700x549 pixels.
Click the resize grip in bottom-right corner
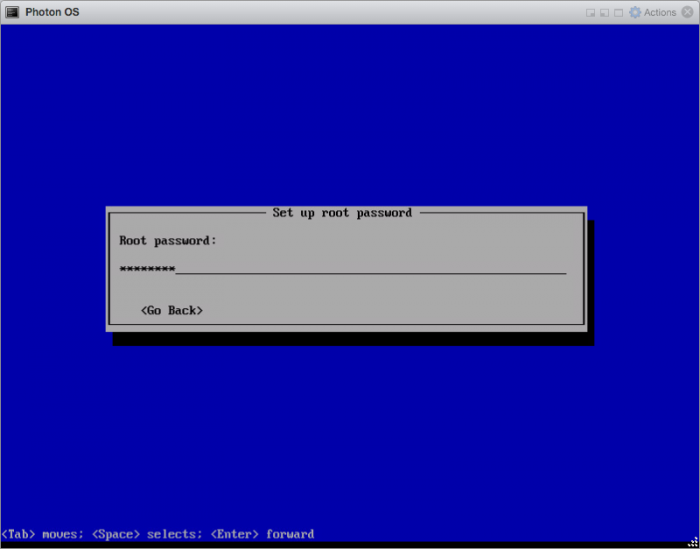coord(693,542)
